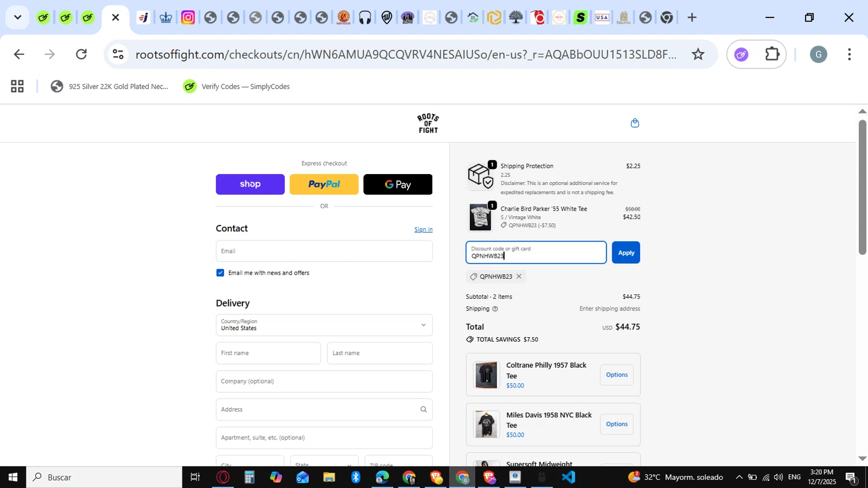Open Options for Coltrane Philly 1957 Black Tee

(617, 375)
